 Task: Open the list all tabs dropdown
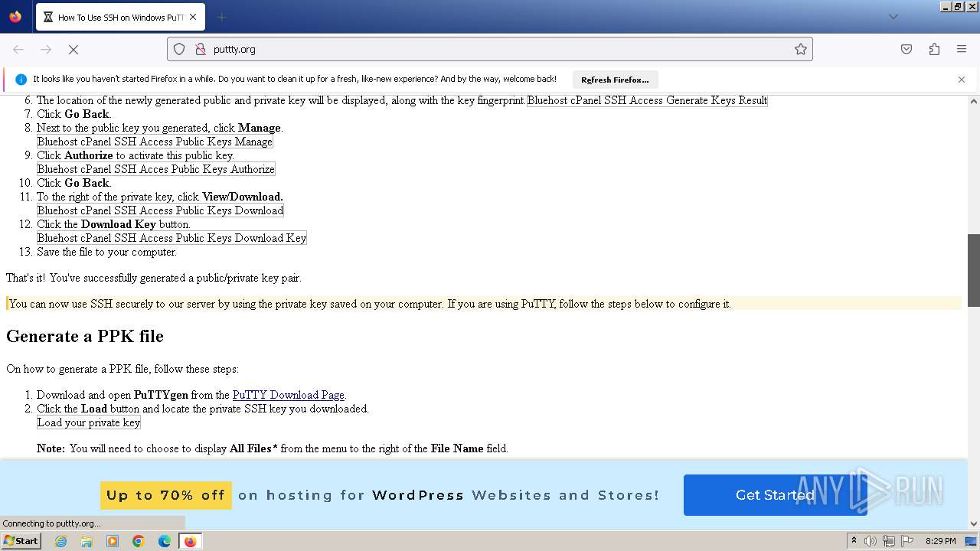click(893, 17)
